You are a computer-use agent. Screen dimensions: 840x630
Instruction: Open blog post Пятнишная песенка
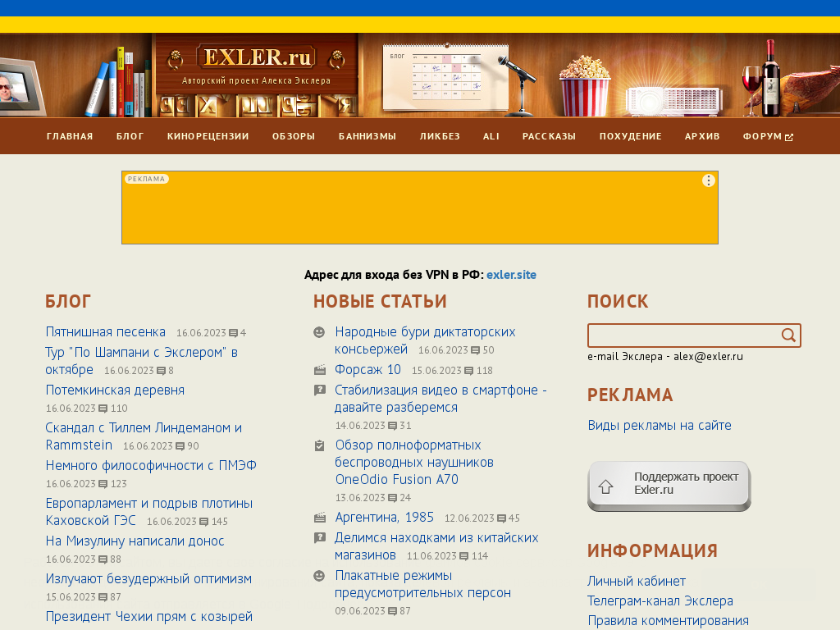tap(106, 332)
